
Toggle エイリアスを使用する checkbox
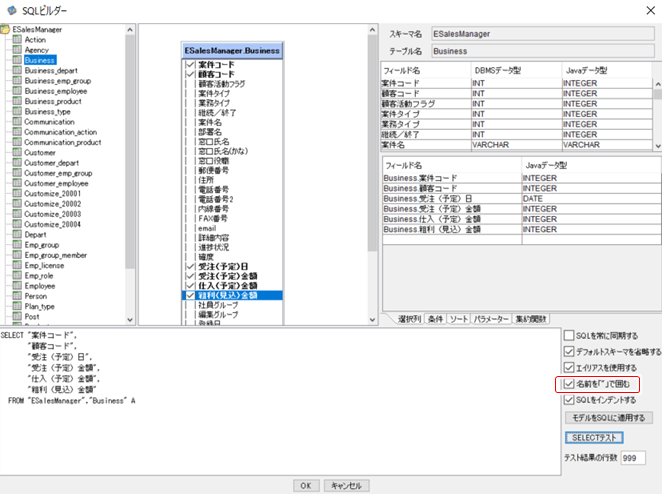pos(569,368)
